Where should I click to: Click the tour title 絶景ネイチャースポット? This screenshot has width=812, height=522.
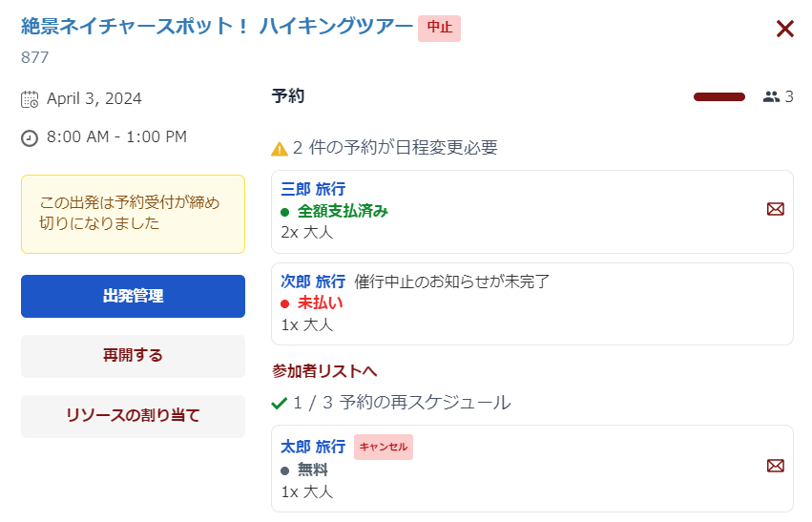click(217, 27)
